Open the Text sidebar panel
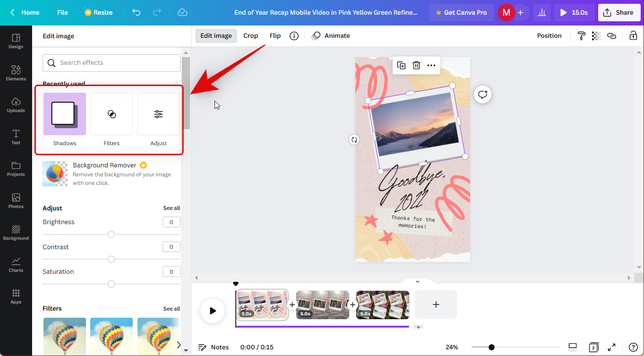 [x=16, y=137]
